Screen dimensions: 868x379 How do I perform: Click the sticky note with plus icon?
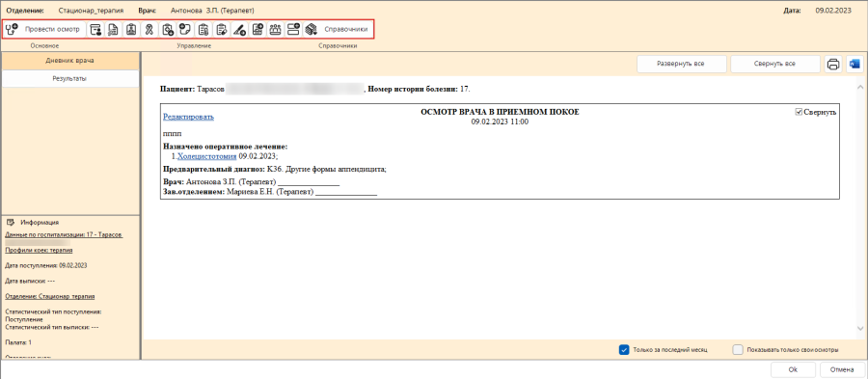(184, 29)
